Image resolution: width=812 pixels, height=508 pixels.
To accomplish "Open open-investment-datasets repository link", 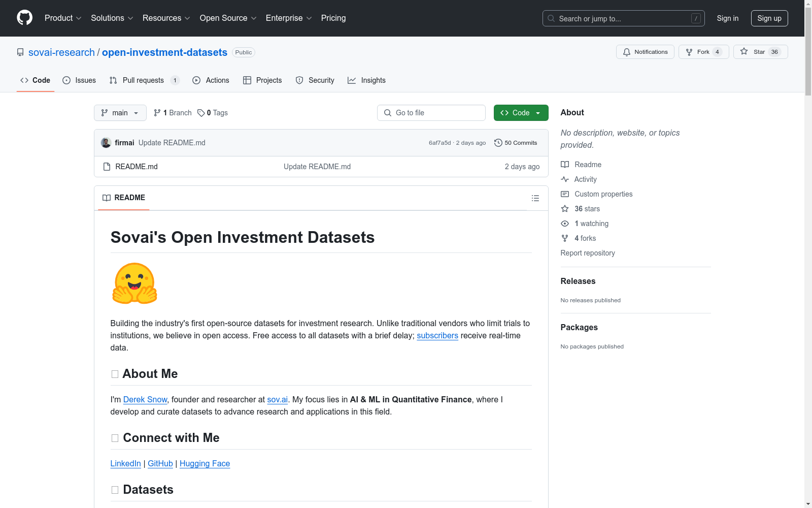I will 164,52.
